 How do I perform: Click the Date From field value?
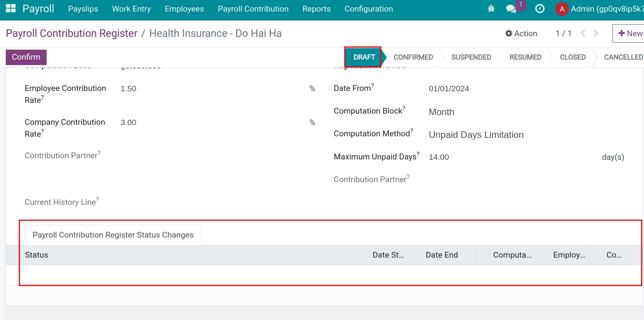[x=449, y=89]
